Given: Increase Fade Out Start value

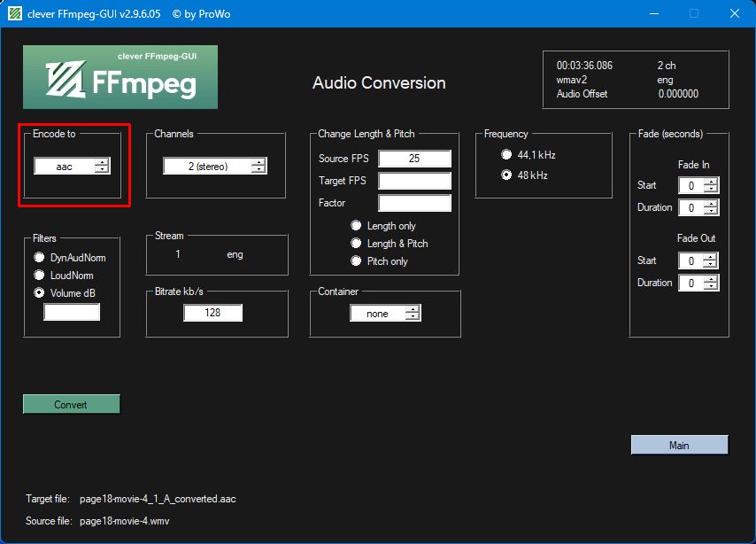Looking at the screenshot, I should (711, 257).
